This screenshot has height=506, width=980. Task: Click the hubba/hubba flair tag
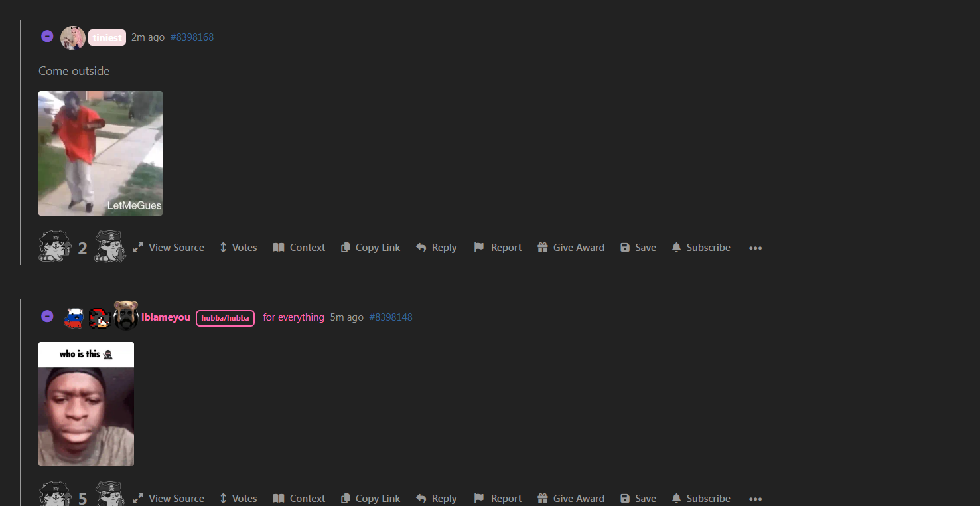point(225,318)
